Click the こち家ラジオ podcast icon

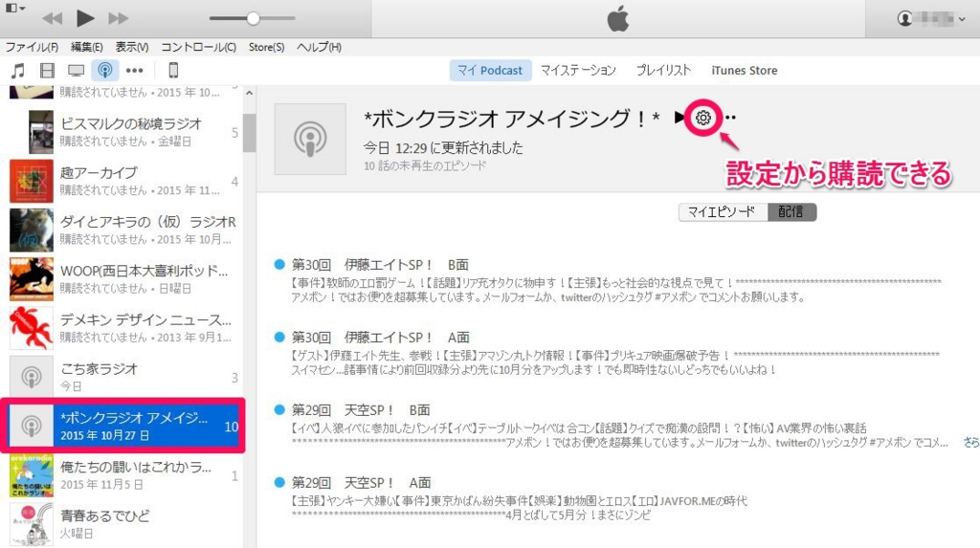click(x=32, y=377)
